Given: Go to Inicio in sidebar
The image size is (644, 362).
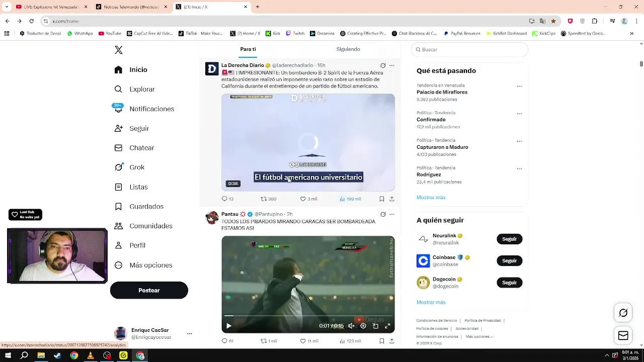Looking at the screenshot, I should pos(131,70).
